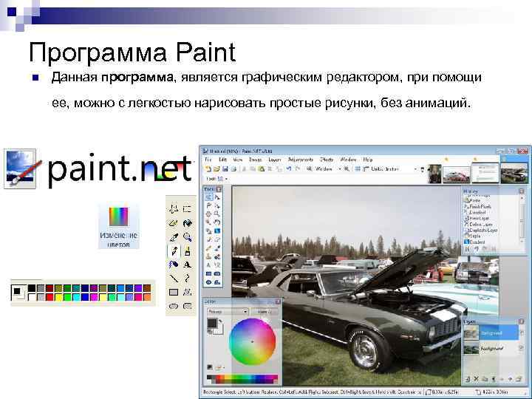Screen dimensions: 532x399
Task: Click the Save disk icon in Paint.NET toolbar
Action: pyautogui.click(x=225, y=168)
